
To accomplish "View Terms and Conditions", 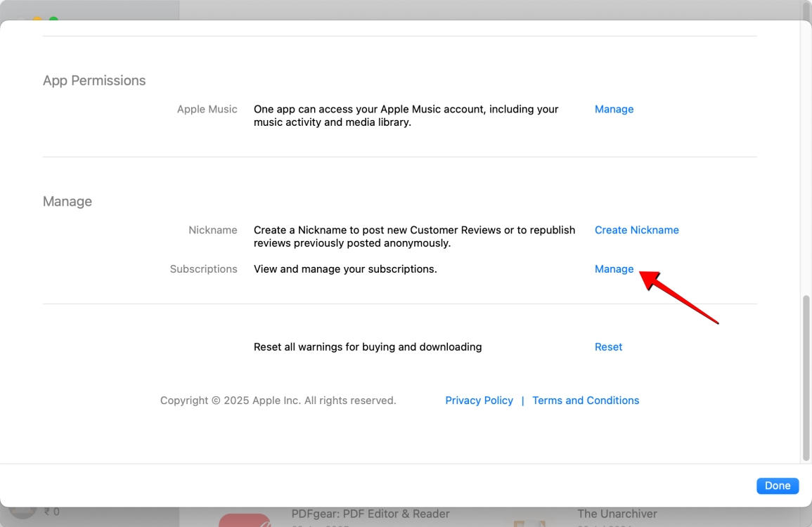I will [x=586, y=400].
